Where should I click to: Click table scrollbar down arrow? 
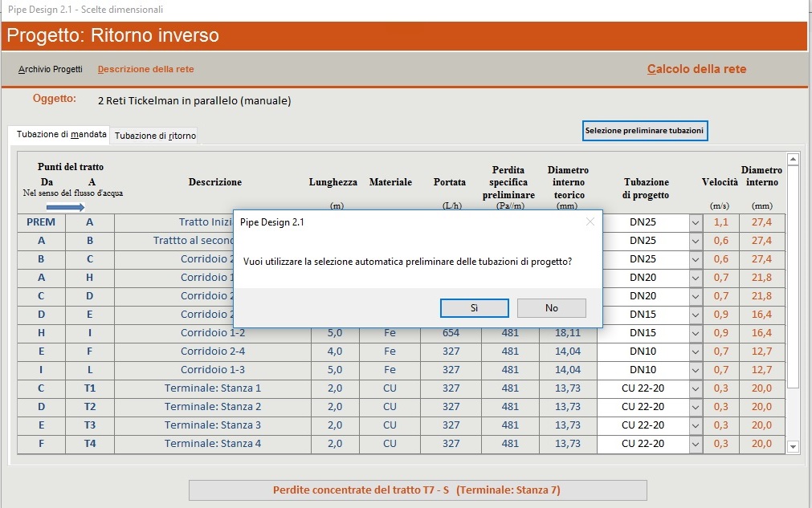(x=793, y=446)
